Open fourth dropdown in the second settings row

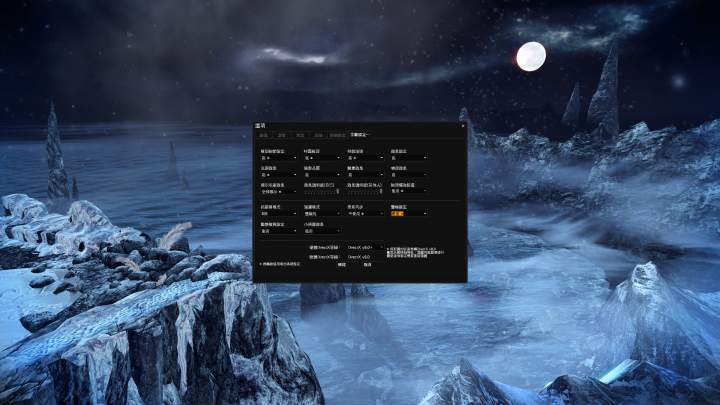tap(409, 175)
